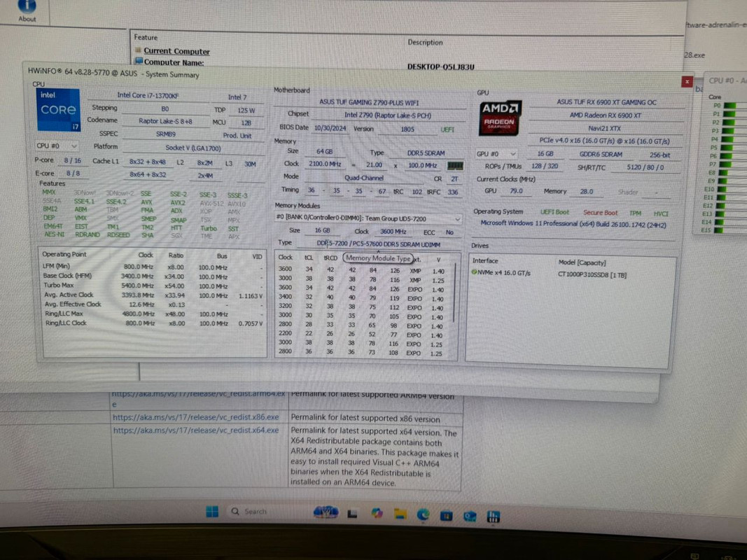Open the search highlights icon in taskbar

(326, 512)
